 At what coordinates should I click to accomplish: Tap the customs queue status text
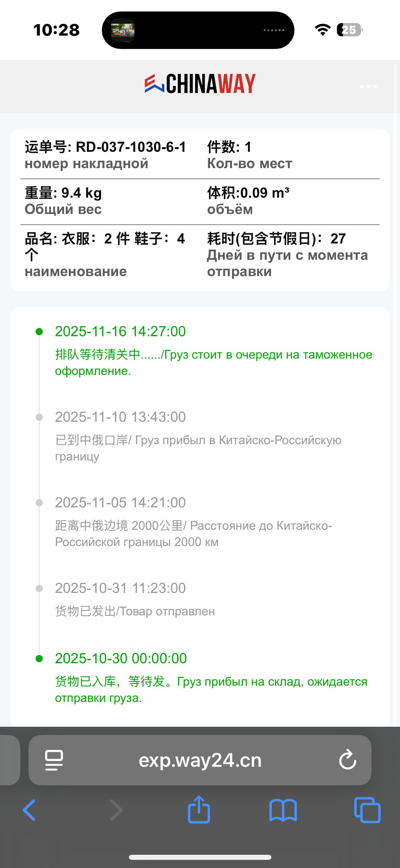pos(213,363)
